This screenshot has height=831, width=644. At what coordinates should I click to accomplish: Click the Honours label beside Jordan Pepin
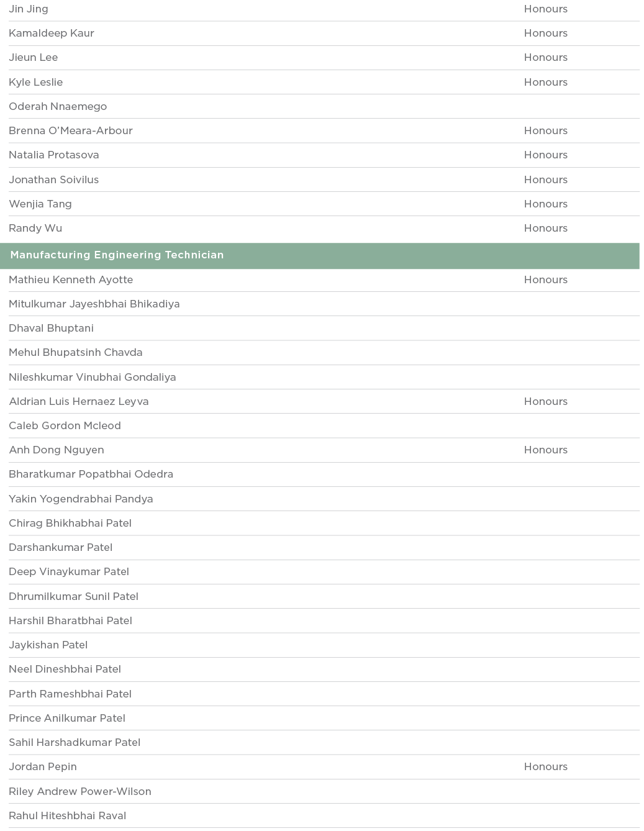(x=545, y=767)
